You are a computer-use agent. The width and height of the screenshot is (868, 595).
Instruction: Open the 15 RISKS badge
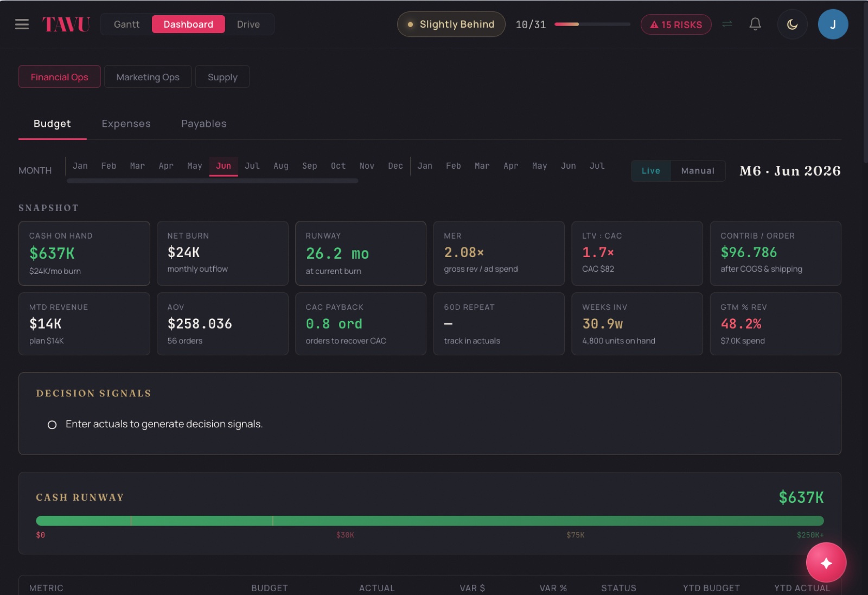pyautogui.click(x=676, y=24)
